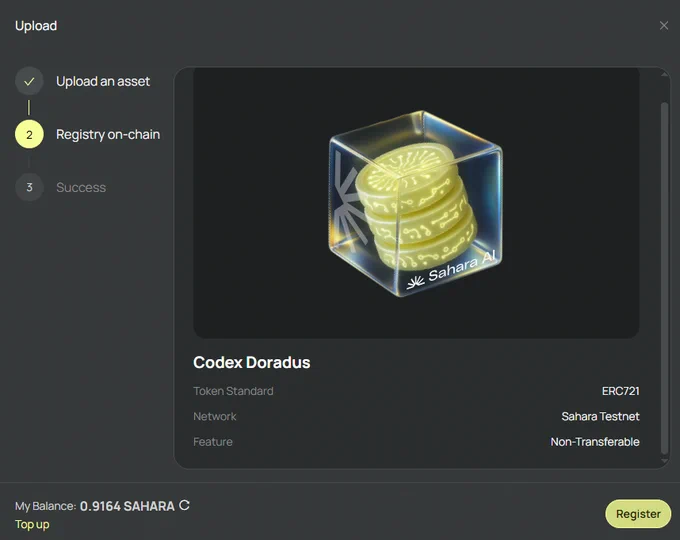680x540 pixels.
Task: Click the Upload an asset step label
Action: 103,81
